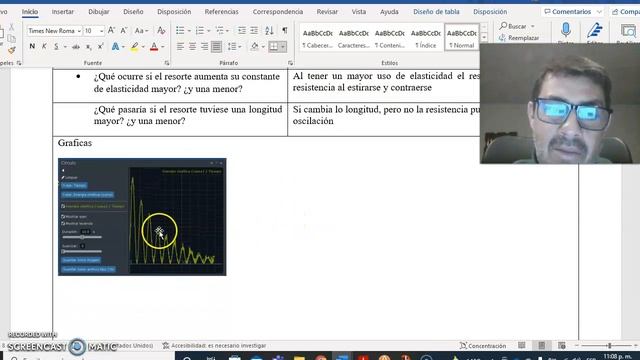
Task: Open the Diseño de tabla tab
Action: click(x=436, y=12)
